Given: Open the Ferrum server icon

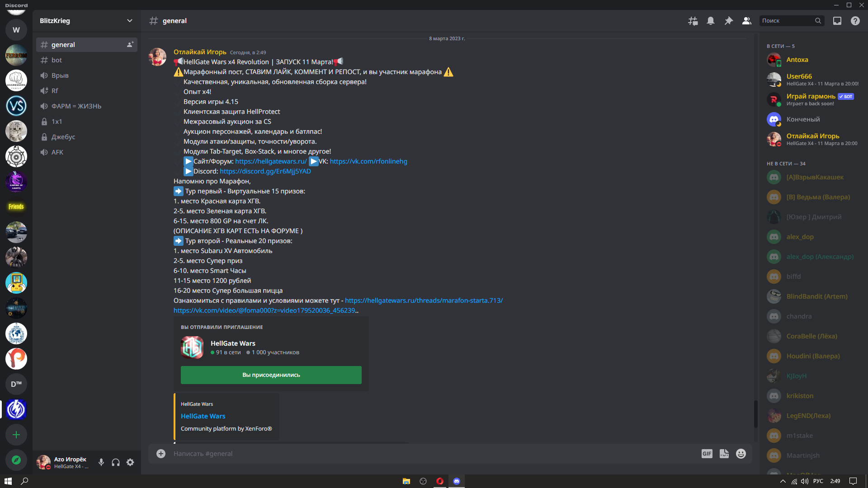Looking at the screenshot, I should click(16, 55).
